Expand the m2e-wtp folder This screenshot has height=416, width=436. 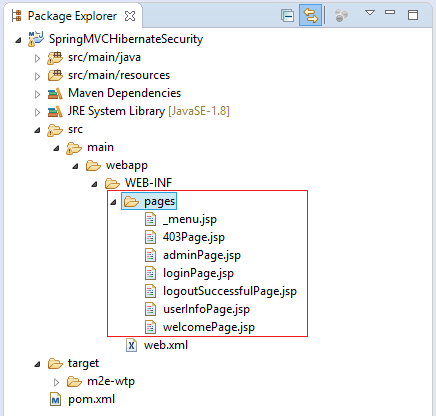point(56,382)
